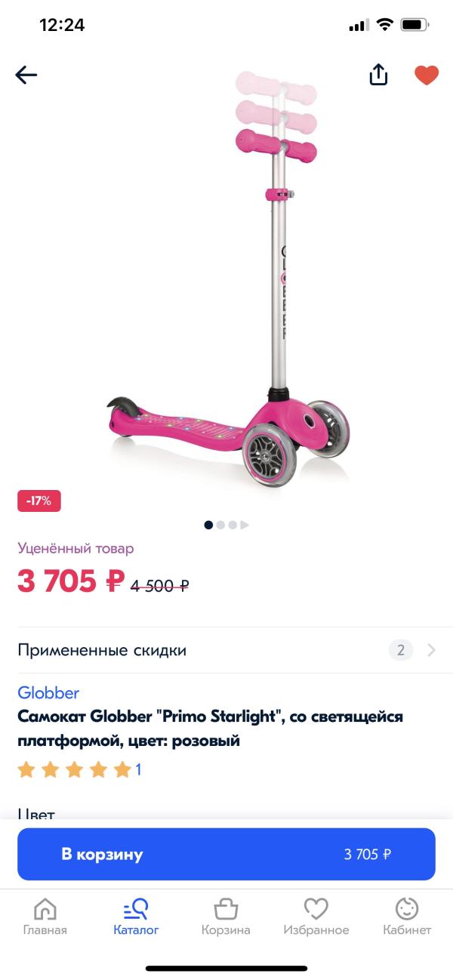Open the Примененные скидки row
Screen dimensions: 453x980
(x=226, y=650)
